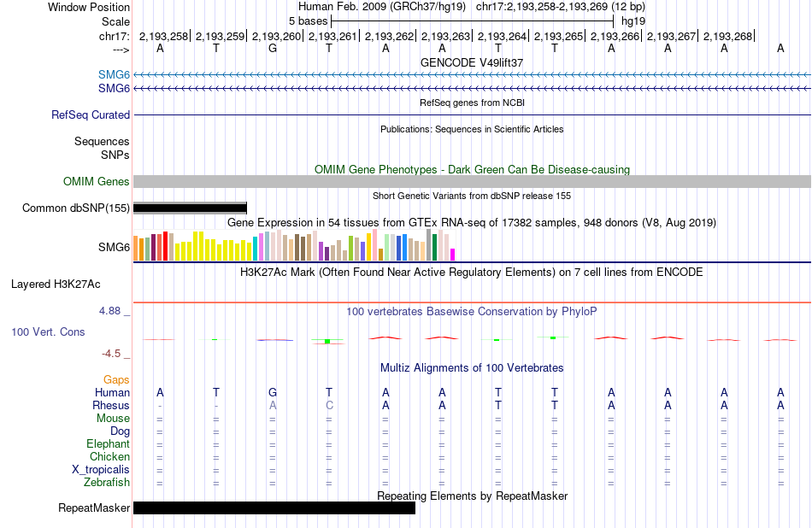The height and width of the screenshot is (528, 812).
Task: Click the first orange bar in GTEx chart
Action: 136,248
